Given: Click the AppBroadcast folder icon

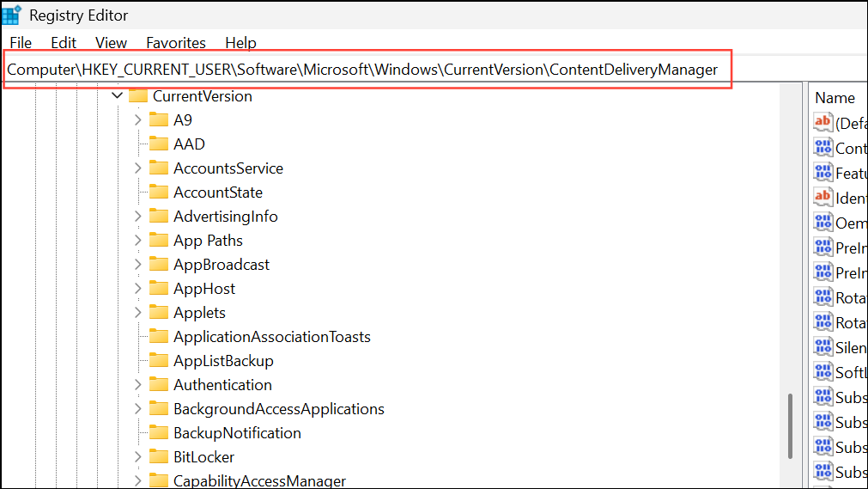Looking at the screenshot, I should (159, 265).
